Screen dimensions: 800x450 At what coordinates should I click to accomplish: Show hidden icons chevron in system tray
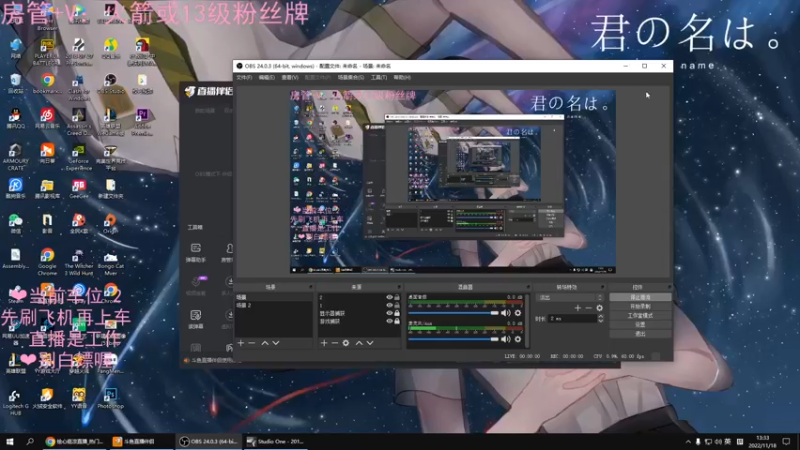(688, 441)
